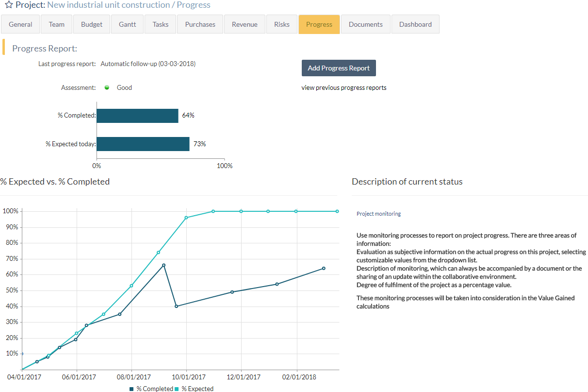
Task: Select the Dashboard tab
Action: (x=415, y=24)
